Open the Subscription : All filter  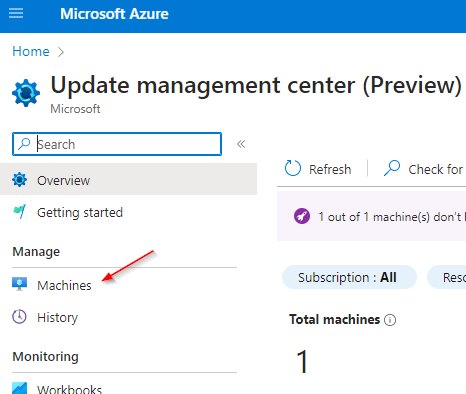(349, 277)
